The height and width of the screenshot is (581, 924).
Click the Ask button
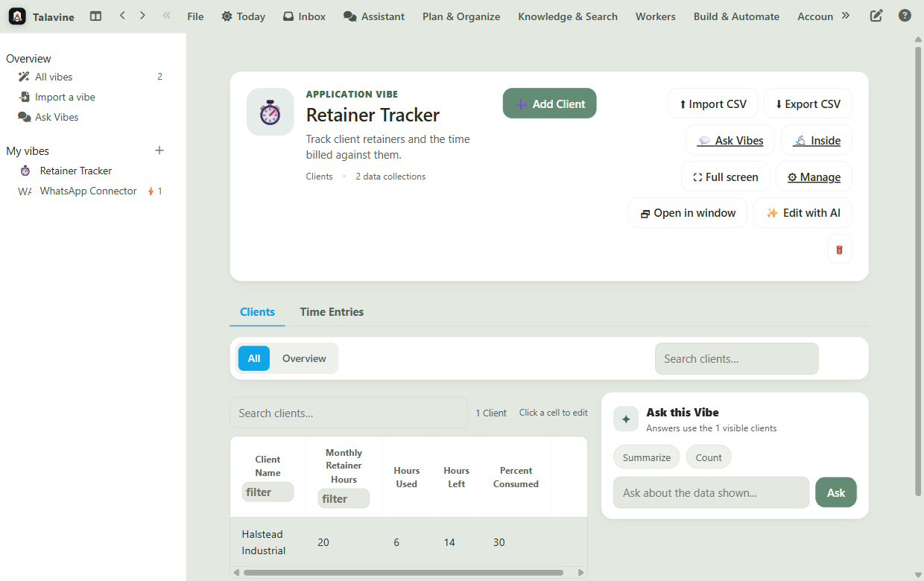click(x=836, y=492)
